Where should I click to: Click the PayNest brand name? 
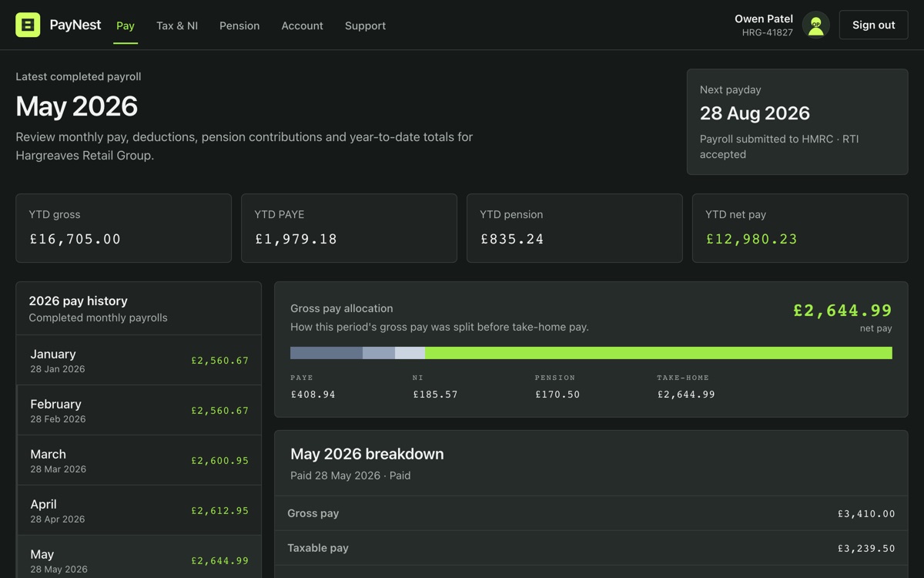click(75, 25)
